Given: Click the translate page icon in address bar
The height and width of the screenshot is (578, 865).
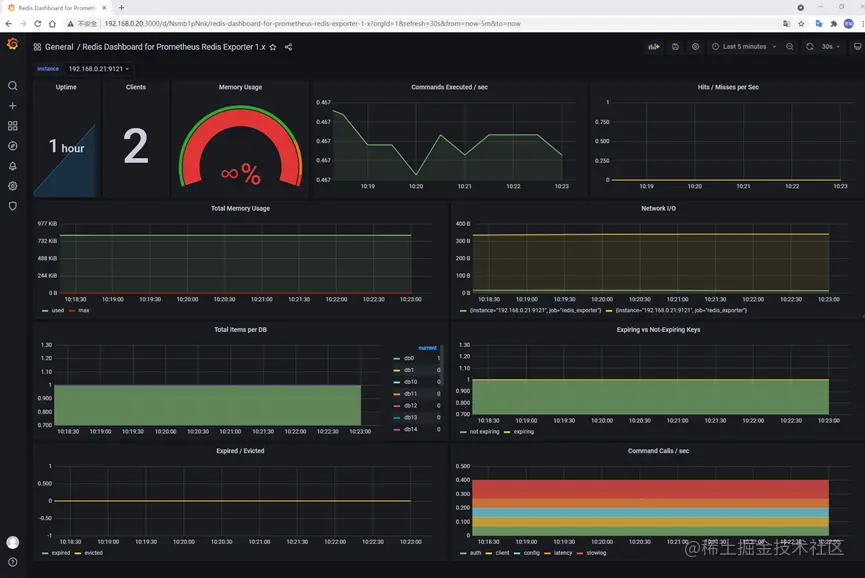Looking at the screenshot, I should (787, 24).
